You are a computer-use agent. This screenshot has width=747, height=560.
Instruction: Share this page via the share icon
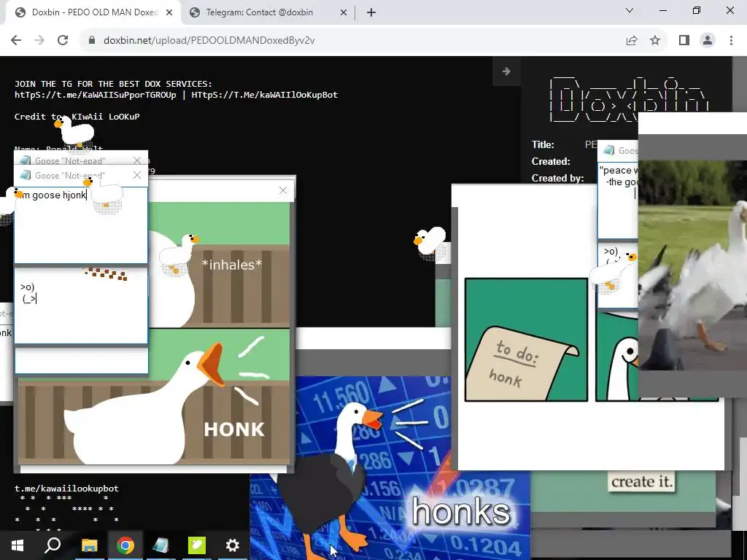pyautogui.click(x=632, y=41)
